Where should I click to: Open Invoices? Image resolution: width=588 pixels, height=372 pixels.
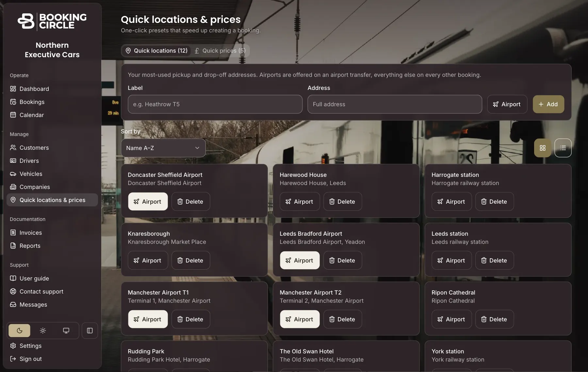tap(52, 232)
